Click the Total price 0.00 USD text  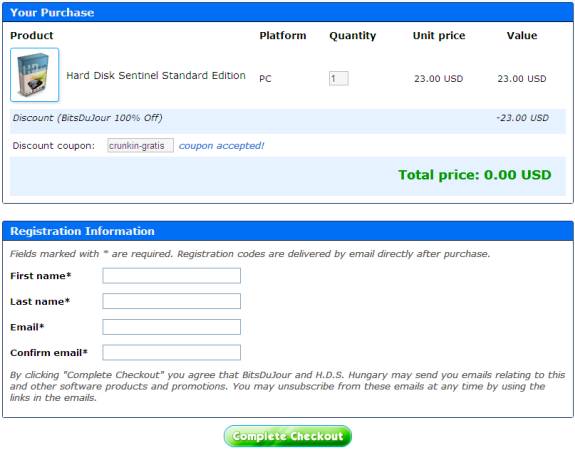coord(475,174)
